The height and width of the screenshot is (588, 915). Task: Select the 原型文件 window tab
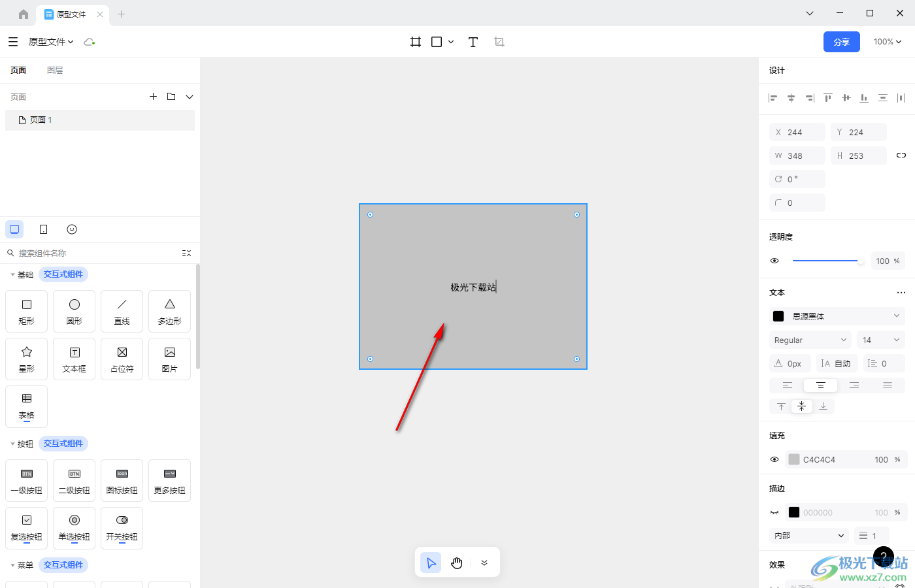71,14
